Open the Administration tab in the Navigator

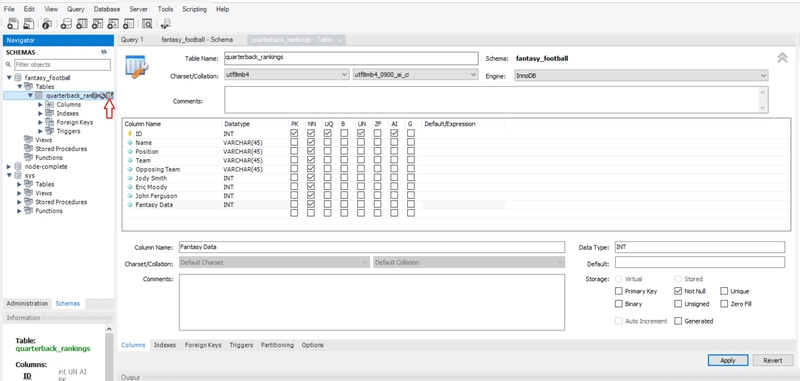[27, 303]
